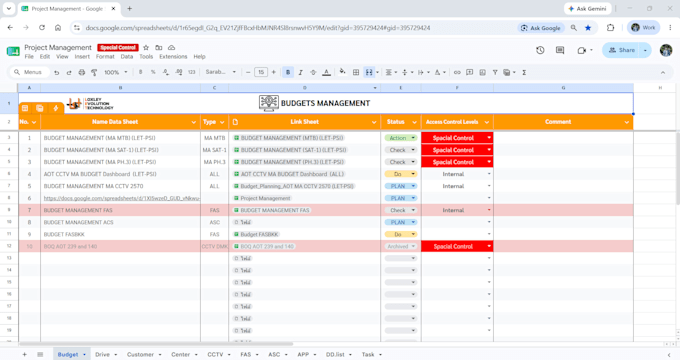The image size is (680, 360).
Task: Open the Extensions menu
Action: tap(173, 57)
